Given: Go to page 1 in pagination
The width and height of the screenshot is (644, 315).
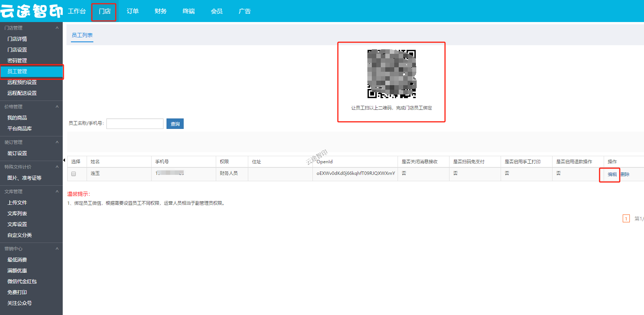Looking at the screenshot, I should (626, 219).
